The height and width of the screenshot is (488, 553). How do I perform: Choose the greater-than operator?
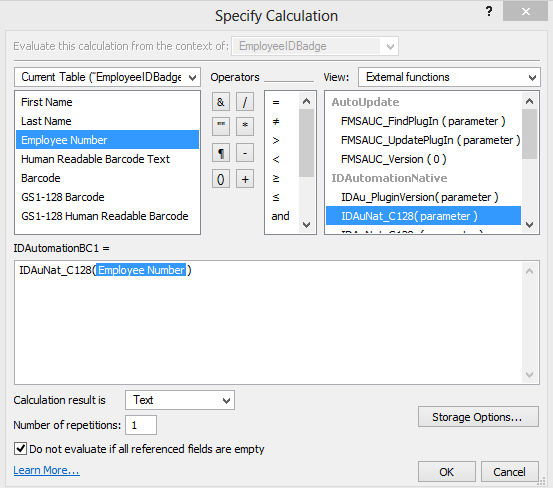pos(276,140)
